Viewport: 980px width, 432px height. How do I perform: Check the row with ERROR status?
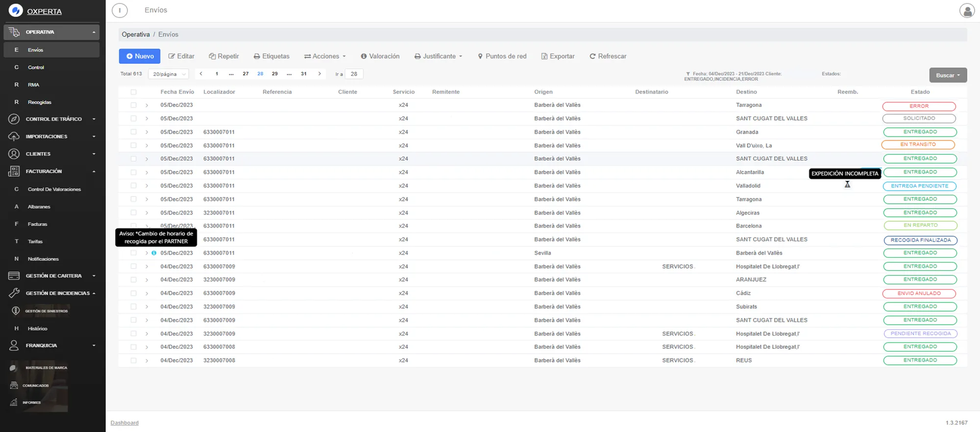133,105
